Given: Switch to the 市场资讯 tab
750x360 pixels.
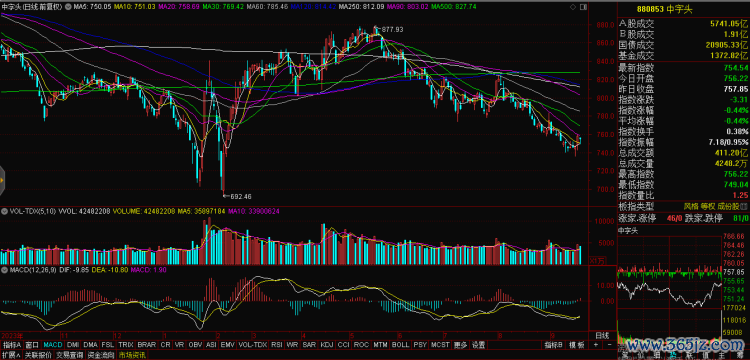Looking at the screenshot, I should click(132, 355).
